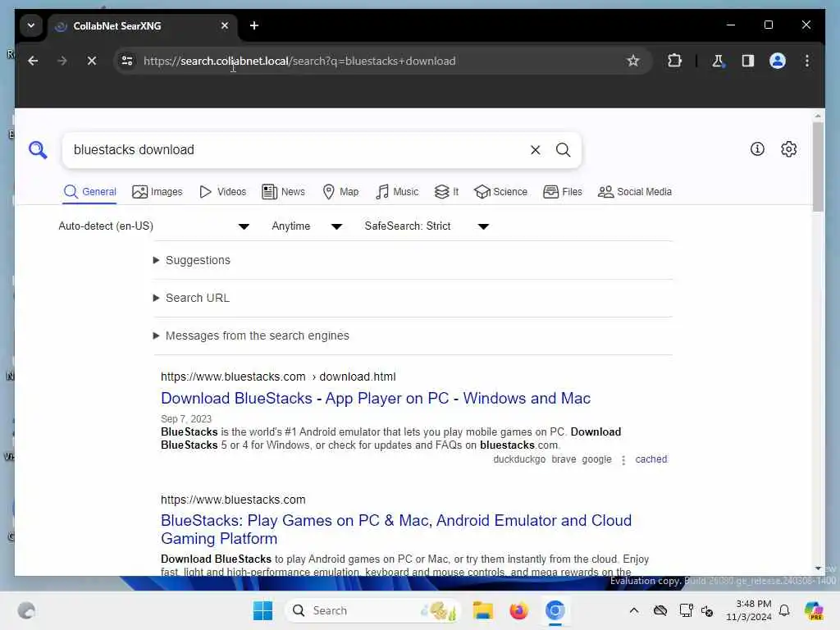Click the SearXNG magnifier logo icon

click(38, 150)
